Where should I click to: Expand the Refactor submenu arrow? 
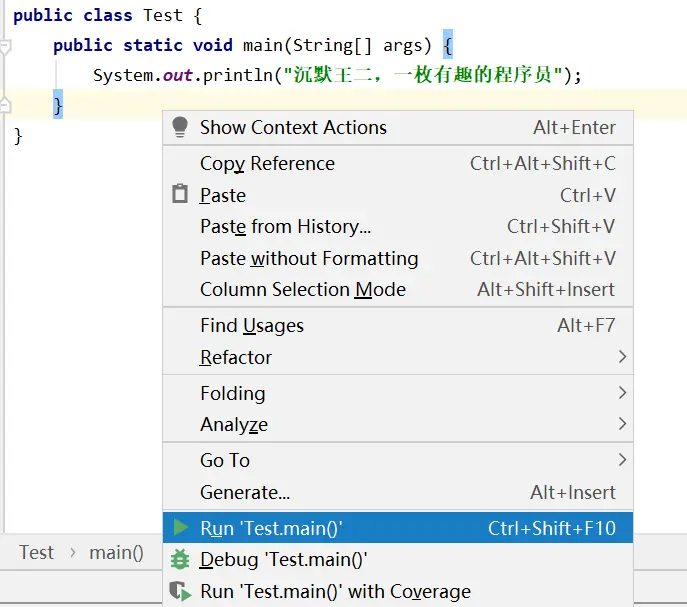tap(622, 357)
